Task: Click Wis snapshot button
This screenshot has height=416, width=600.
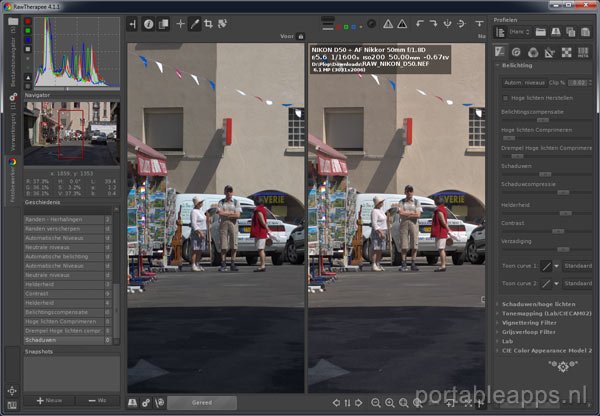Action: (x=97, y=400)
